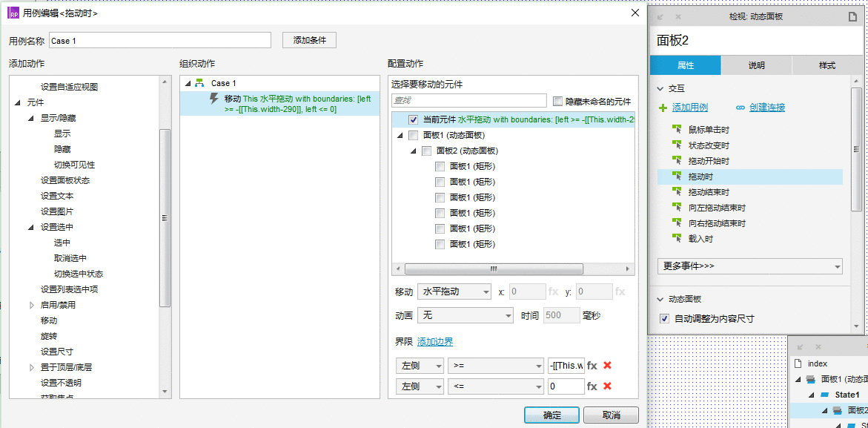Open the 动画 dropdown showing 无
This screenshot has height=428, width=868.
point(466,315)
